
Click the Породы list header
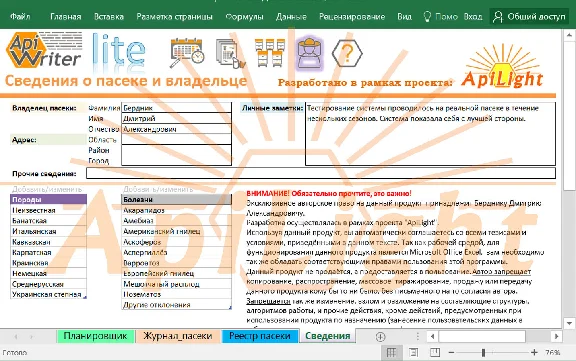48,199
